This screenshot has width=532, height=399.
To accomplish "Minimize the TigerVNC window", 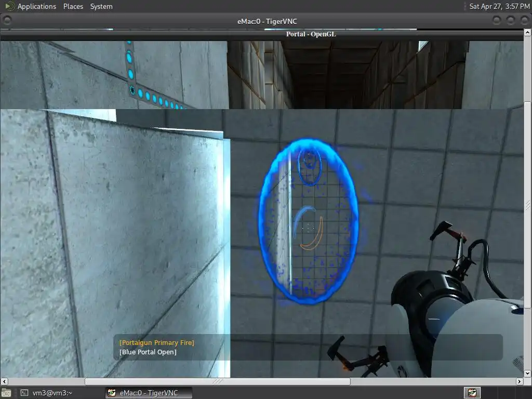I will (x=496, y=21).
